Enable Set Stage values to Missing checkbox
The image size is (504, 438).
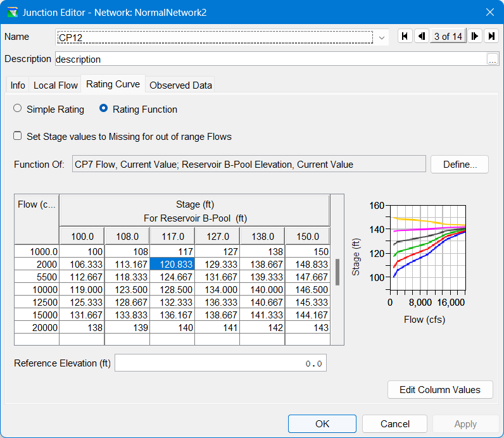coord(18,136)
